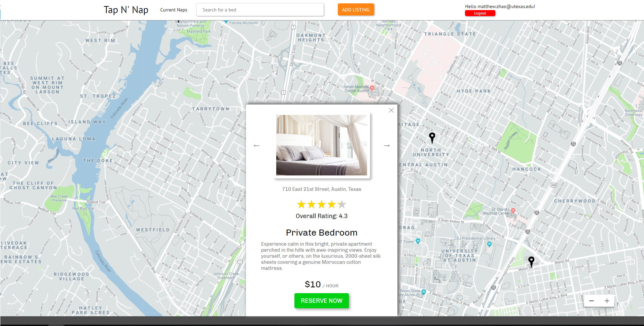This screenshot has height=326, width=644.
Task: Click the HYDE PARK map label
Action: click(x=474, y=91)
